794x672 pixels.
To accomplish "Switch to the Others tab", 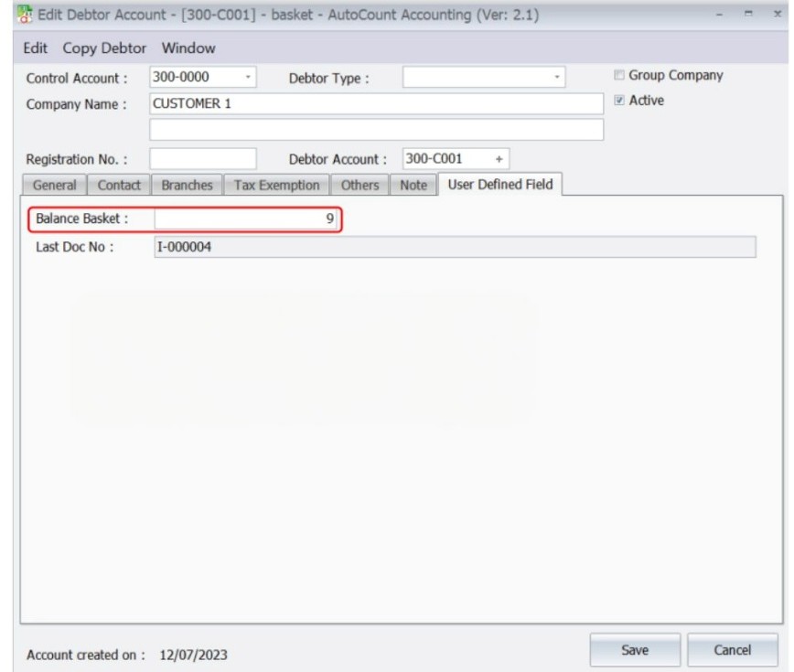I will coord(359,185).
